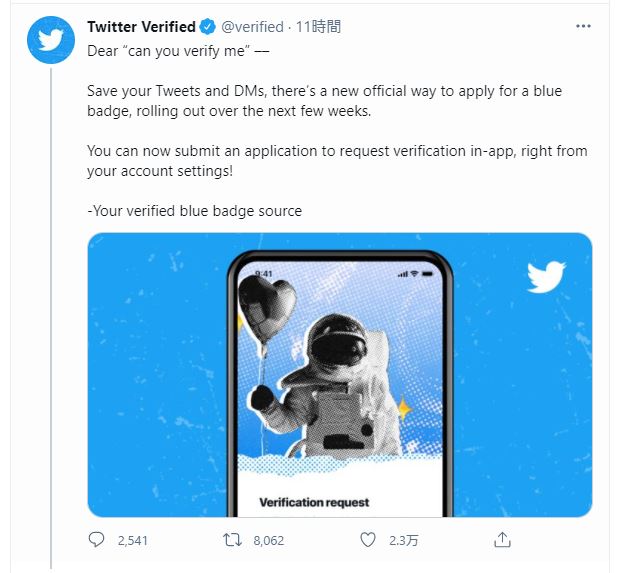Open Twitter Verified display name link
This screenshot has height=573, width=637.
[x=141, y=26]
